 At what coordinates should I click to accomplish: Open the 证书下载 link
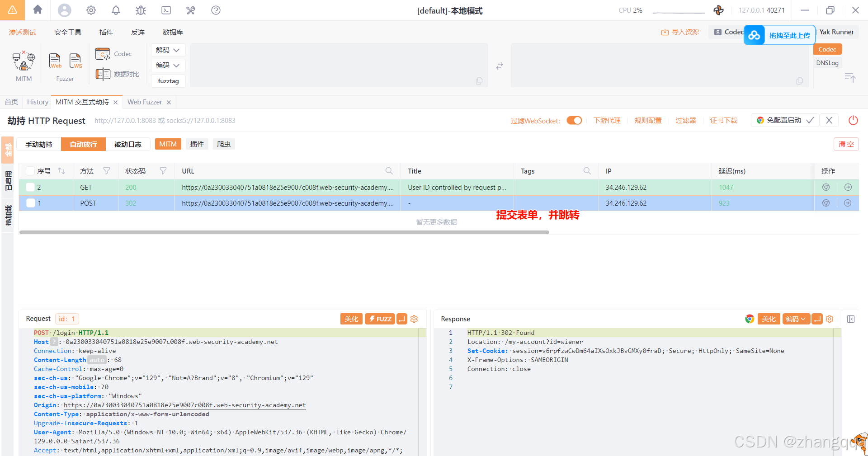point(723,121)
